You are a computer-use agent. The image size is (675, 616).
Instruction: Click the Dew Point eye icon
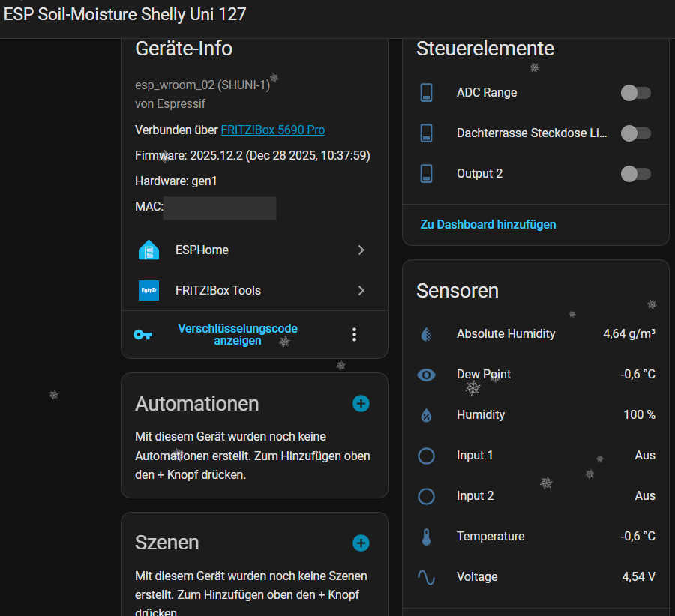(426, 375)
